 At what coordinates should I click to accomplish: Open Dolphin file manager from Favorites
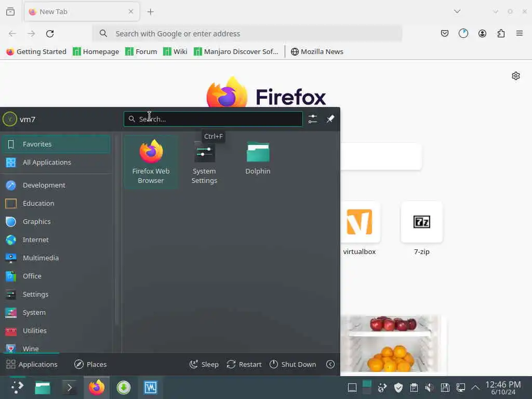point(258,158)
